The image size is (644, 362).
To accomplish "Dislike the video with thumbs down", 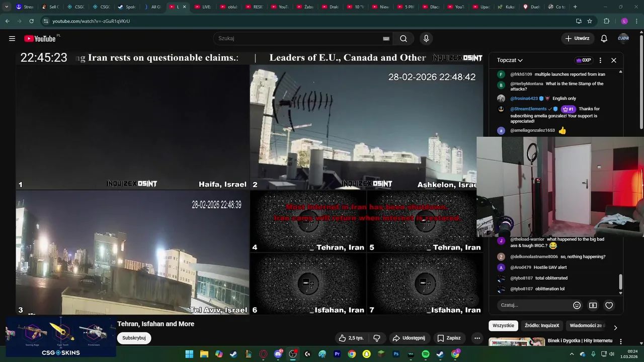I will pos(377,338).
